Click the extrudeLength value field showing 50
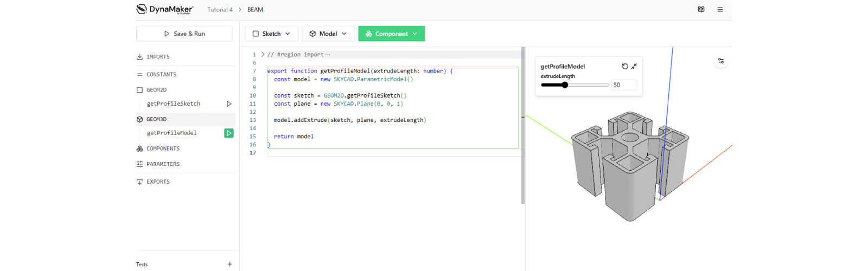The height and width of the screenshot is (271, 868). pyautogui.click(x=624, y=85)
